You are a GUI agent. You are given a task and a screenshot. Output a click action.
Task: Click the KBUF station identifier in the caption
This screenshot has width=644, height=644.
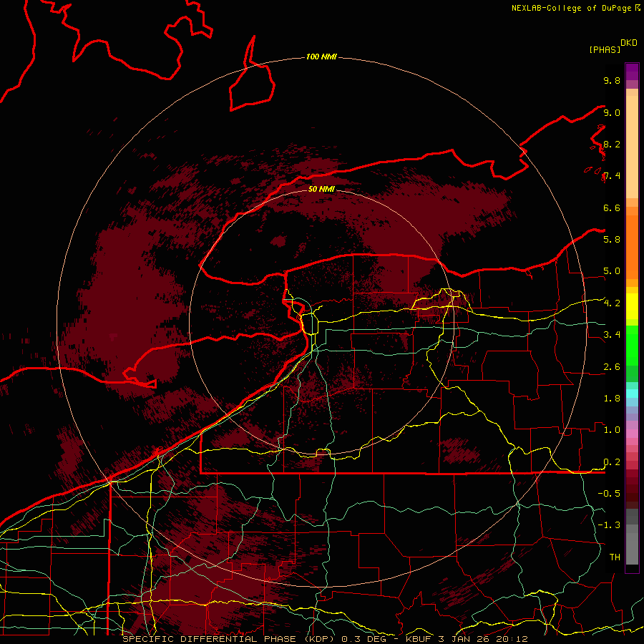coord(418,639)
